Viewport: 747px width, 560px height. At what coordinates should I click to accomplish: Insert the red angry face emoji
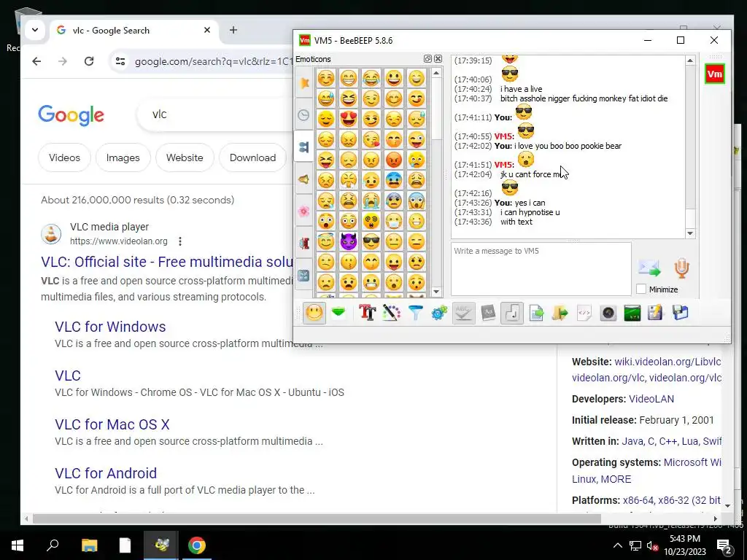pyautogui.click(x=394, y=160)
